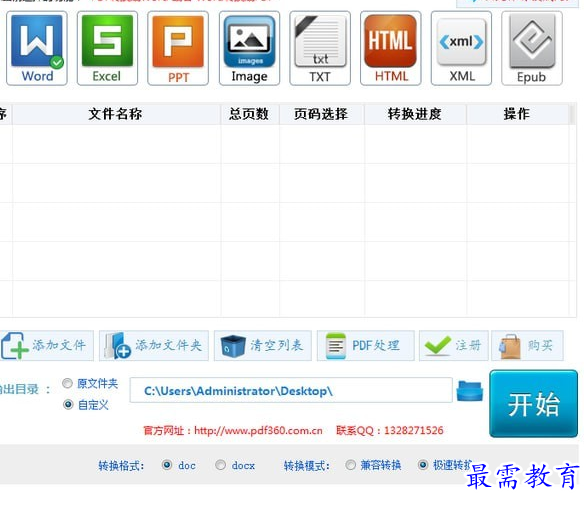Click the 联系QQ：1328271526 contact text
The height and width of the screenshot is (508, 588).
[390, 430]
